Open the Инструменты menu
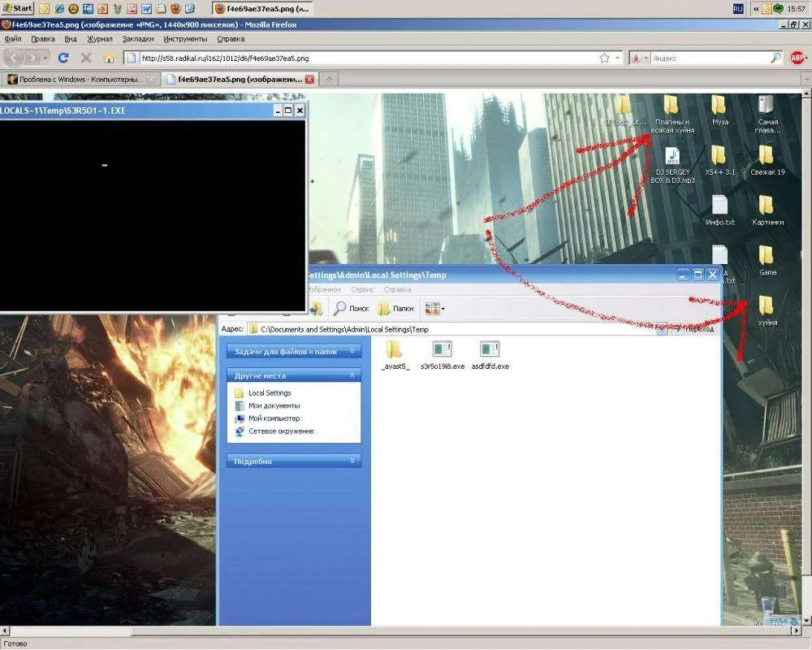The width and height of the screenshot is (812, 650). pyautogui.click(x=185, y=39)
